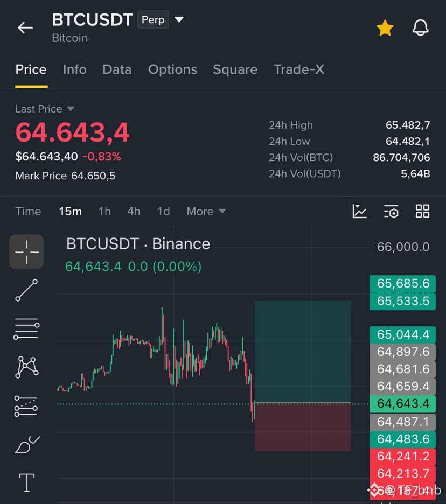Image resolution: width=446 pixels, height=504 pixels.
Task: Select the horizontal lines Fibonacci tool
Action: [x=26, y=329]
